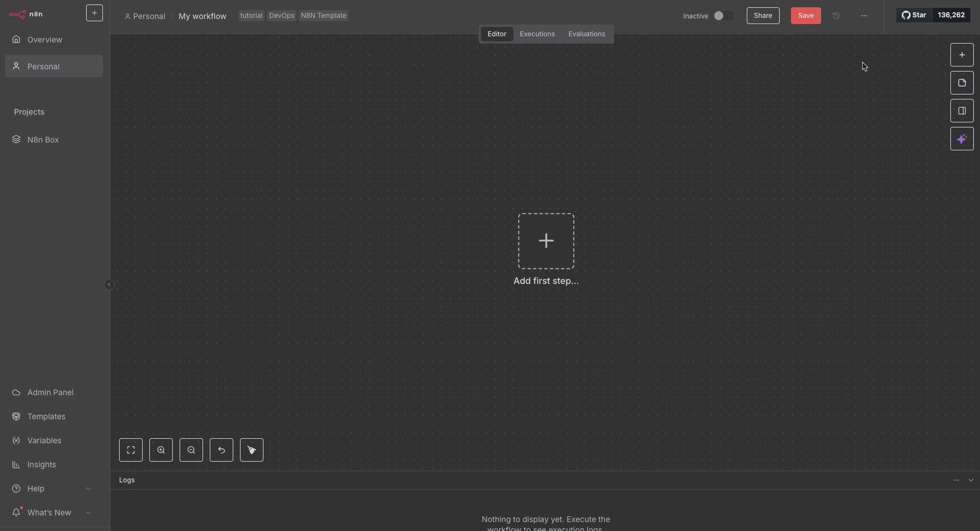Switch to the Evaluations tab

click(586, 34)
